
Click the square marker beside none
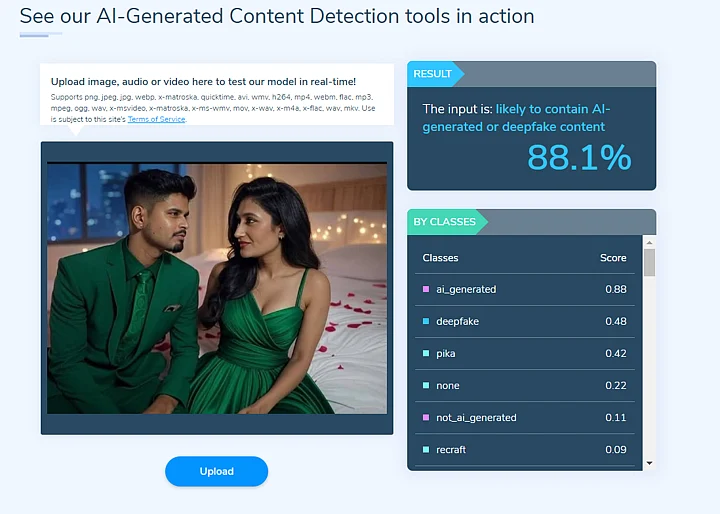[x=426, y=385]
